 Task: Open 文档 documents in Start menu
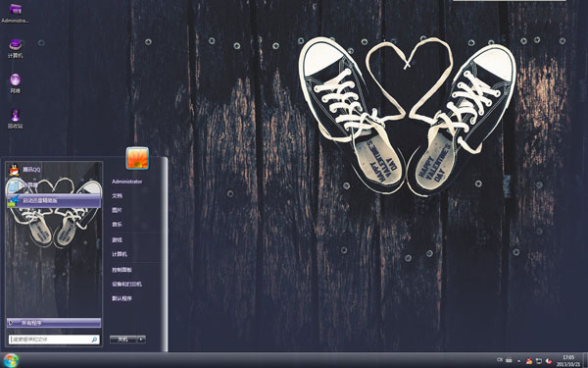pyautogui.click(x=117, y=195)
